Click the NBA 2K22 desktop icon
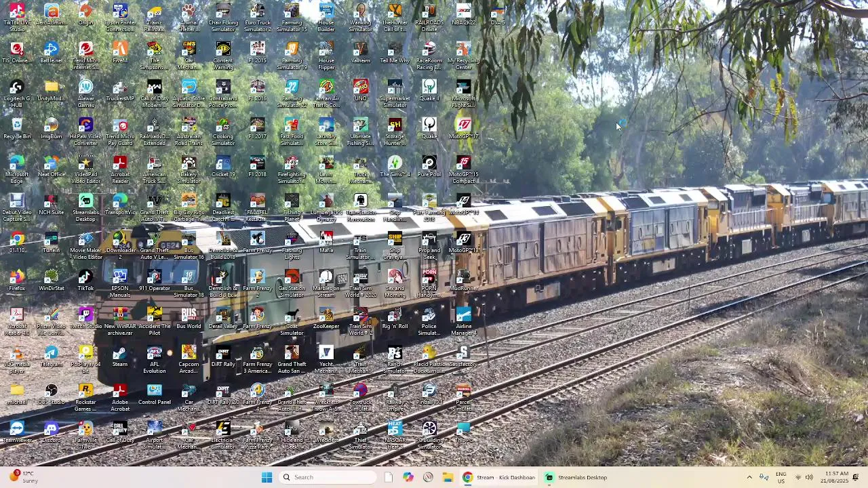The image size is (868, 488). tap(464, 15)
